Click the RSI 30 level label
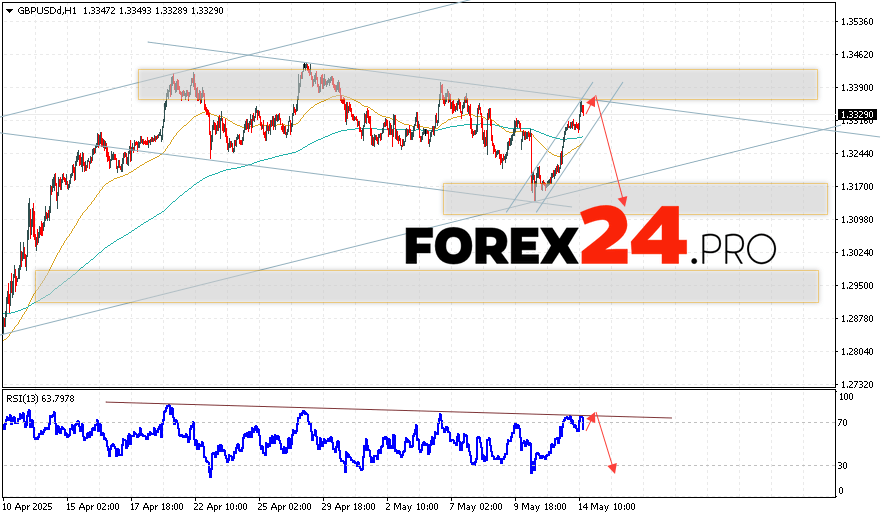 (844, 465)
